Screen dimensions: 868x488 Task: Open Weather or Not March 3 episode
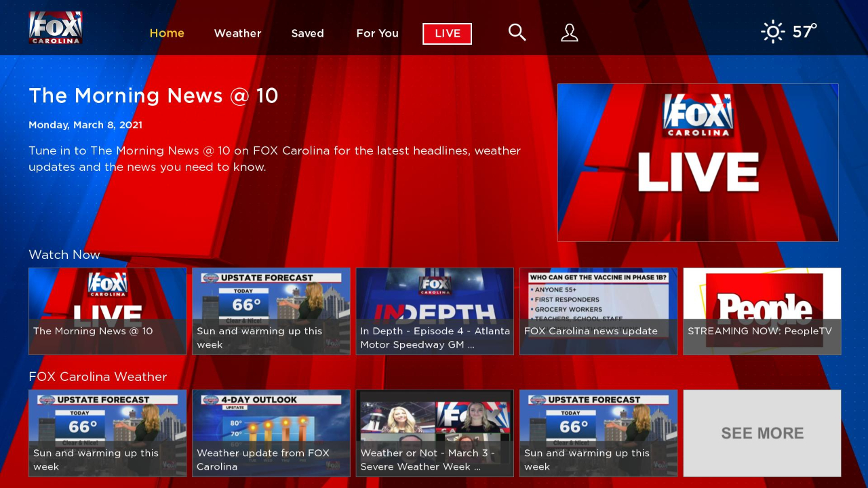[x=434, y=432]
